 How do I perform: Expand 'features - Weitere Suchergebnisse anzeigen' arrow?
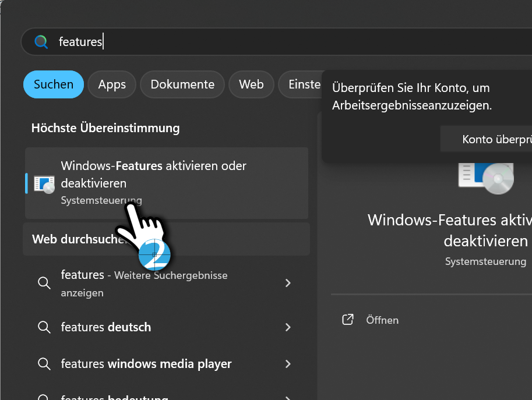pos(288,283)
